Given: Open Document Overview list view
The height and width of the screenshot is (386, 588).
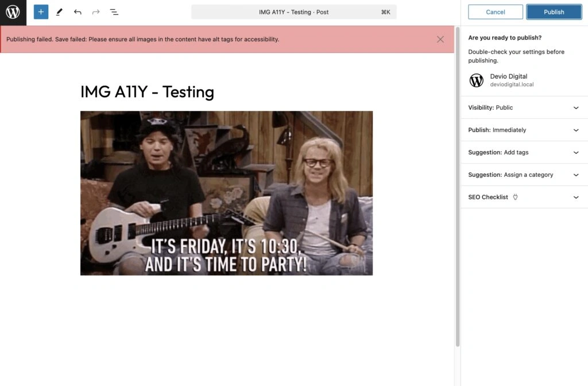Looking at the screenshot, I should pos(114,12).
